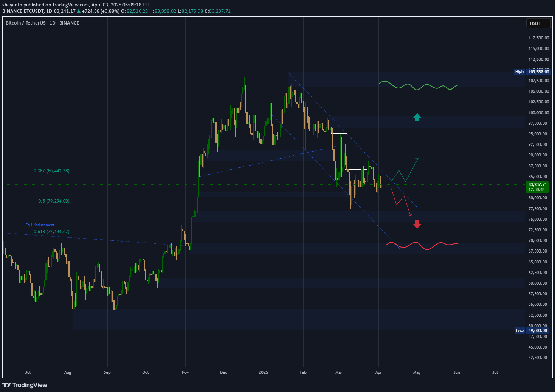Click the TradingView logo

(25, 385)
